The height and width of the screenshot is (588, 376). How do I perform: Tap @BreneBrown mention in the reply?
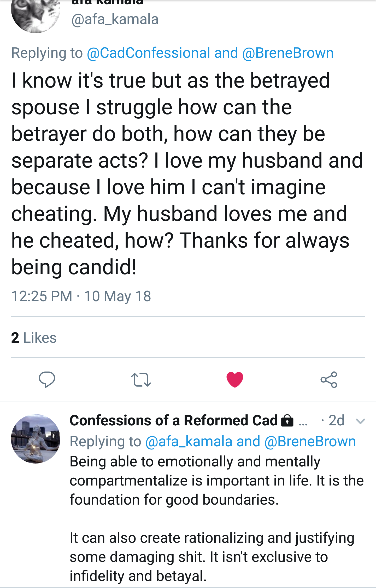click(310, 442)
